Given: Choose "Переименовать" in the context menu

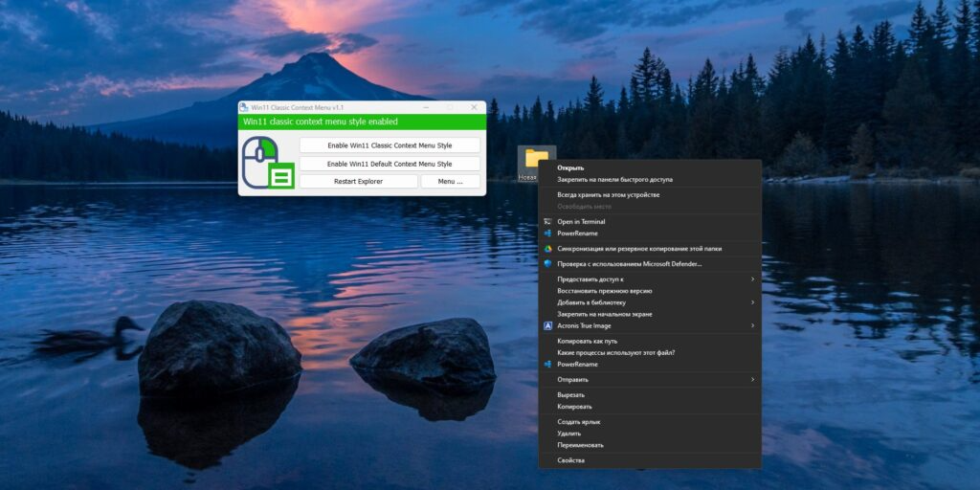Looking at the screenshot, I should coord(580,445).
